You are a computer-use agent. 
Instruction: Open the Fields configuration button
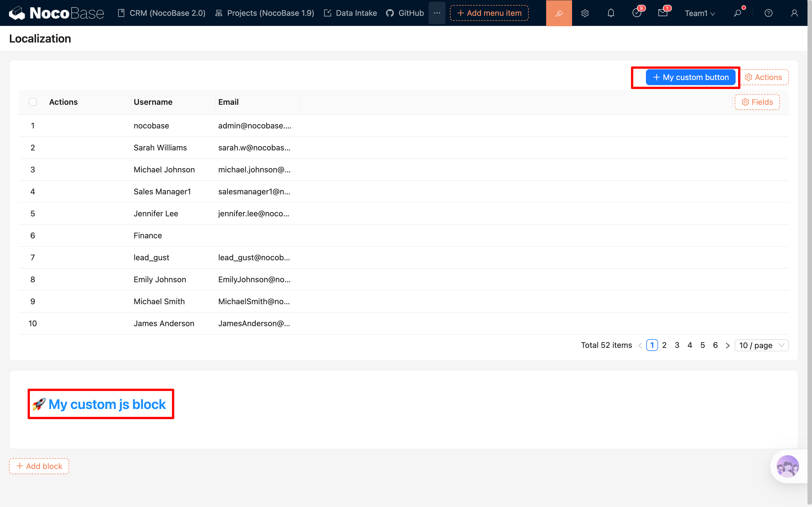[x=757, y=102]
